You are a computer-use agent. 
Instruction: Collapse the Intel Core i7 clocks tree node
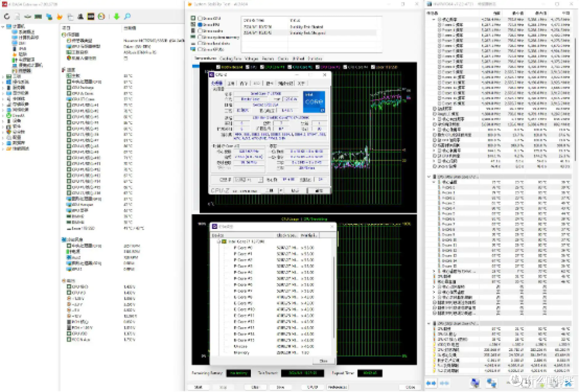coord(219,241)
